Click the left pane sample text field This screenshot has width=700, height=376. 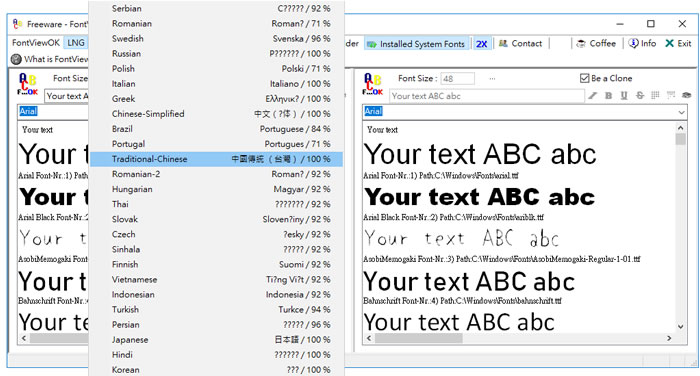pos(66,96)
